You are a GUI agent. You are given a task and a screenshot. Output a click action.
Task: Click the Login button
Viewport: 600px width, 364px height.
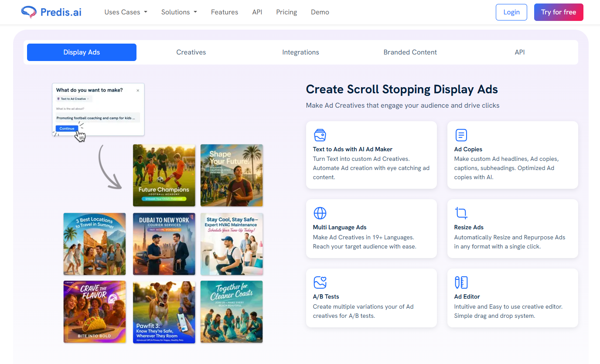[511, 12]
